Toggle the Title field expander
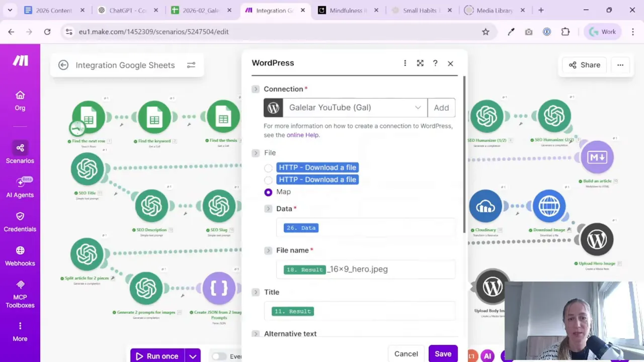This screenshot has width=644, height=362. [x=256, y=292]
